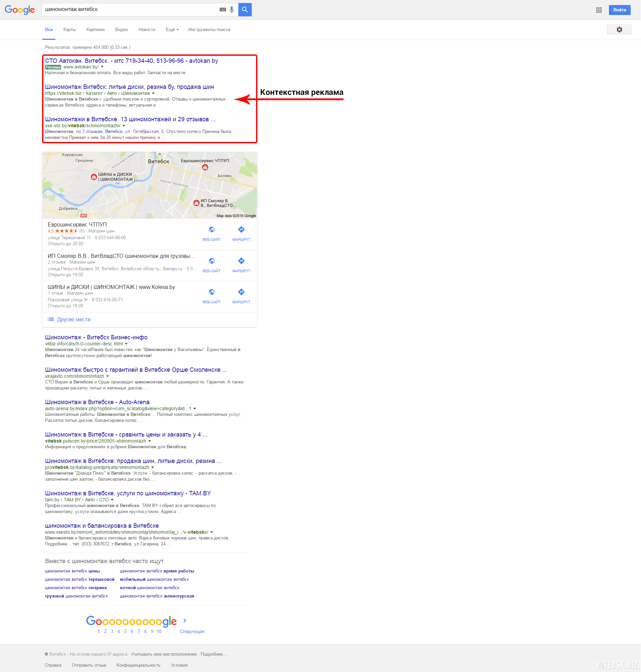Open search settings gear icon
The image size is (641, 672).
point(619,30)
